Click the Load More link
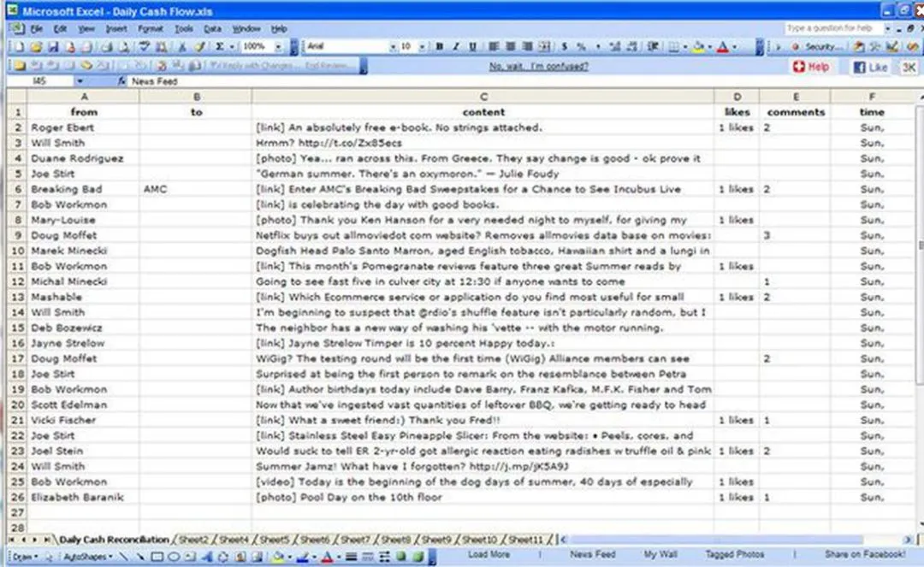Screen dimensions: 924x567 489,554
